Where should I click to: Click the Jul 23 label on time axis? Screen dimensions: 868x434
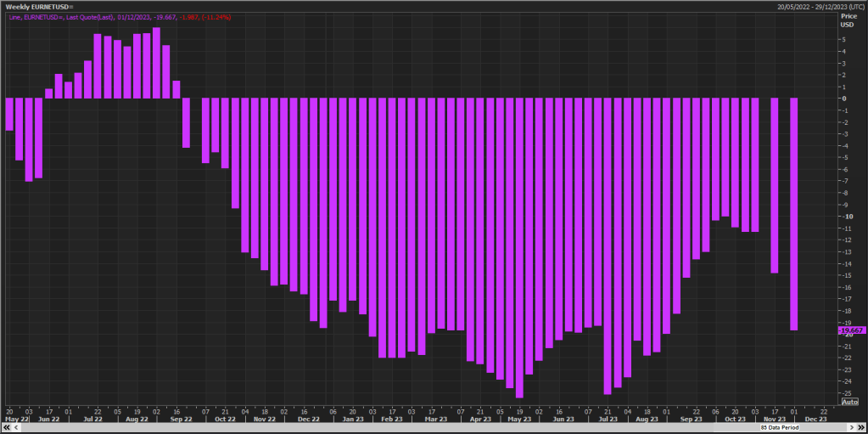[607, 419]
